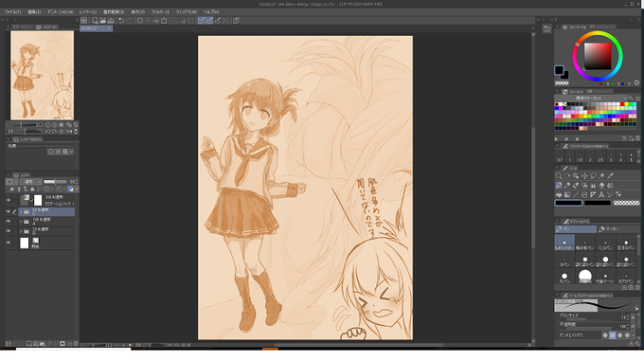Choose the 丸ペン sub tool
This screenshot has width=644, height=361.
coord(564,277)
